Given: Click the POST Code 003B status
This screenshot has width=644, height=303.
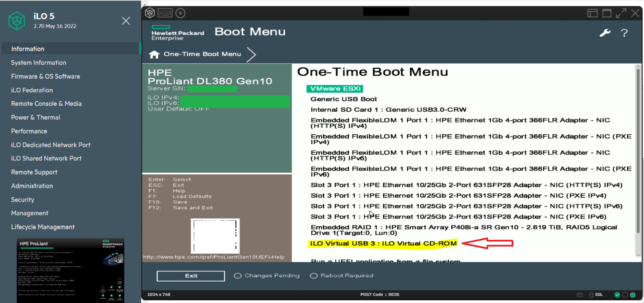Looking at the screenshot, I should (380, 295).
